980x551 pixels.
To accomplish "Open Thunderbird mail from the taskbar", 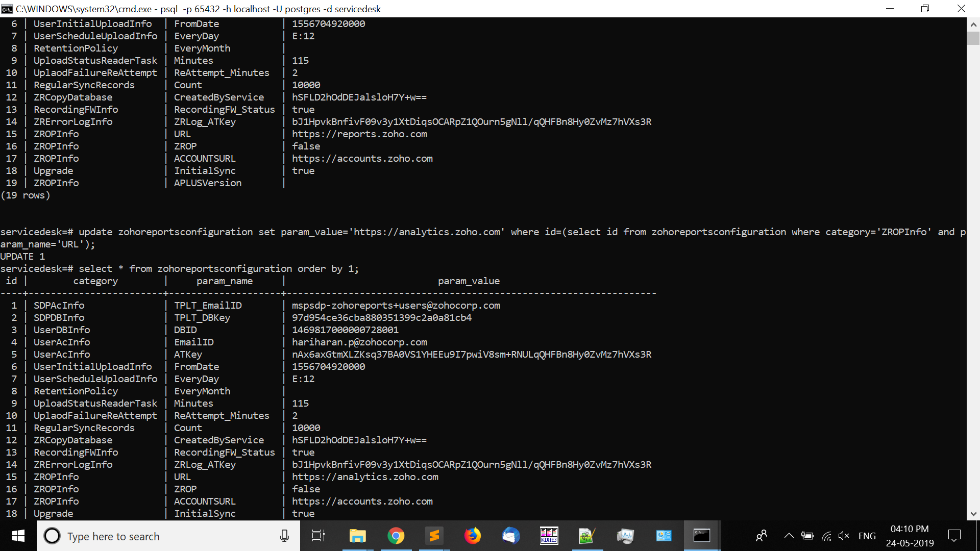I will [x=510, y=536].
